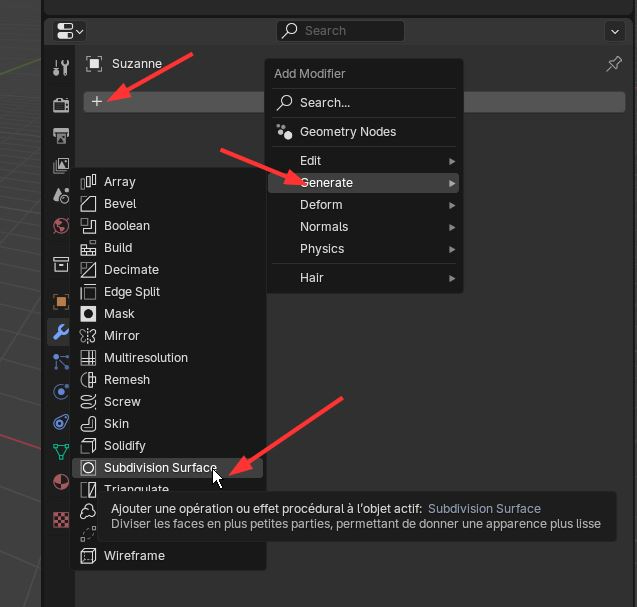The image size is (637, 607).
Task: Add the Edge Split modifier
Action: [167, 291]
